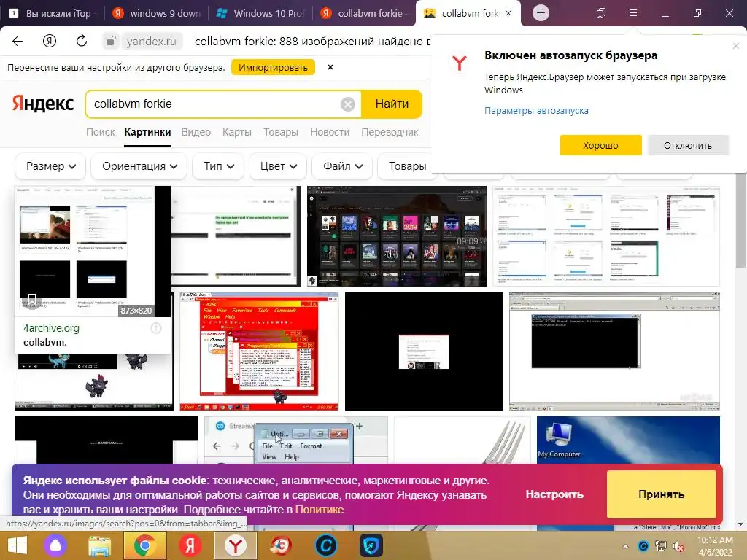747x560 pixels.
Task: Click the site security lock icon
Action: point(111,42)
